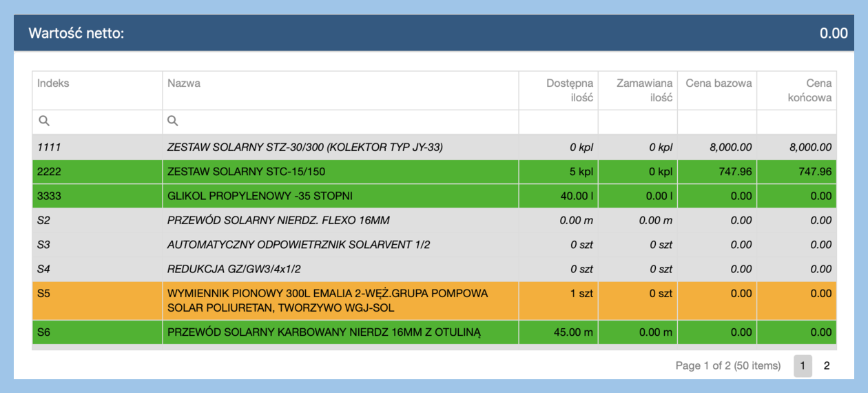
Task: Sort by Cena bazowa column header
Action: (x=719, y=83)
